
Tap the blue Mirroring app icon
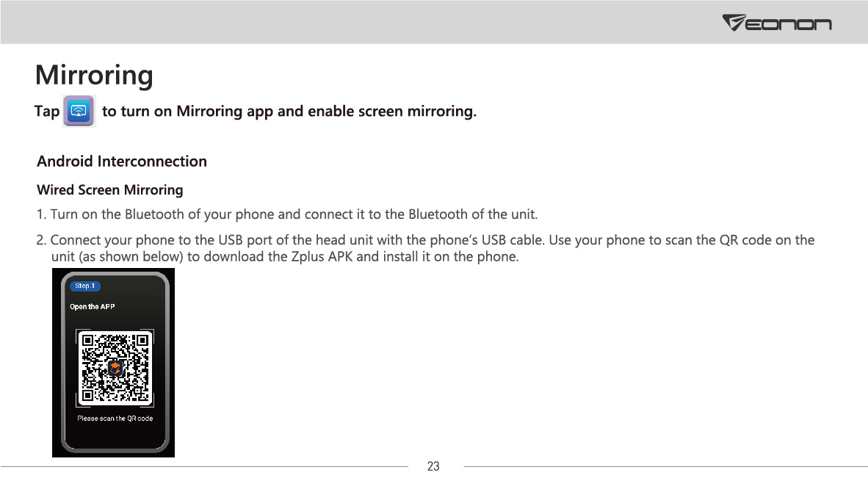click(x=79, y=111)
